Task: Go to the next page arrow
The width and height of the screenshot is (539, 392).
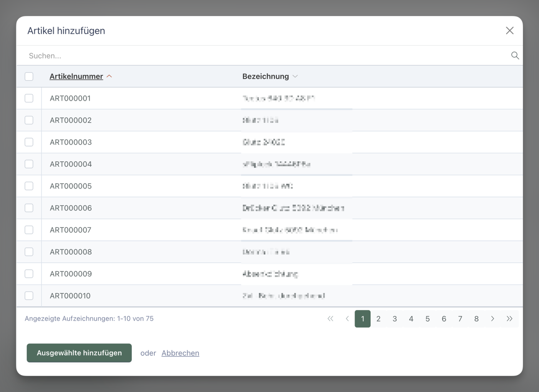Action: 492,319
